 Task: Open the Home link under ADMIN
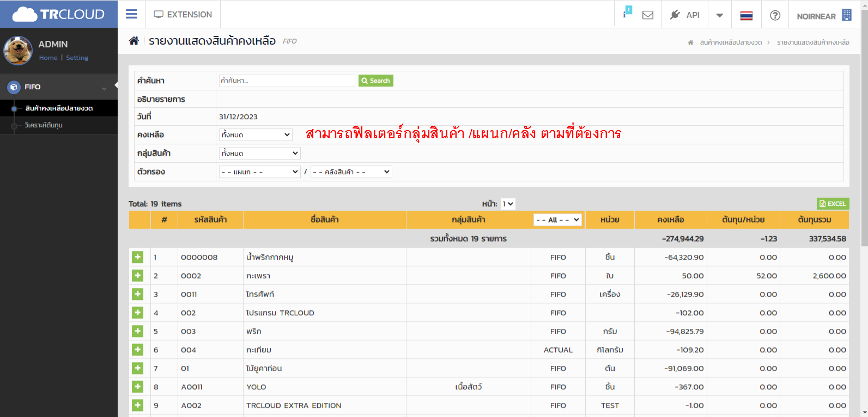tap(48, 58)
